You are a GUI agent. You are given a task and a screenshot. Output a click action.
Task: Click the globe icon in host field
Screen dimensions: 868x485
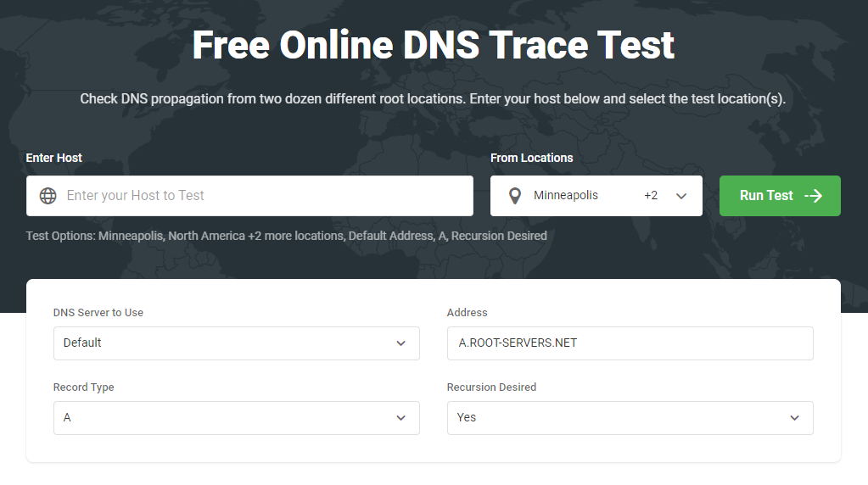48,196
